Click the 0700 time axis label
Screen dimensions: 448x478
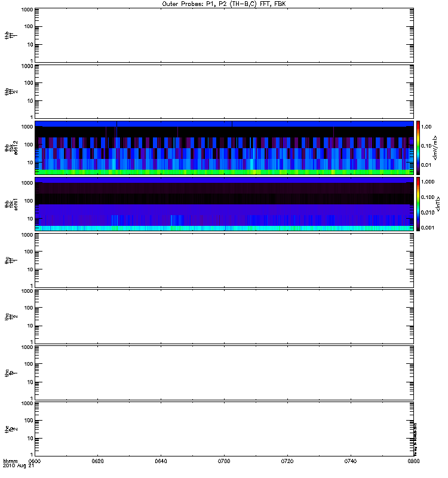(x=224, y=462)
